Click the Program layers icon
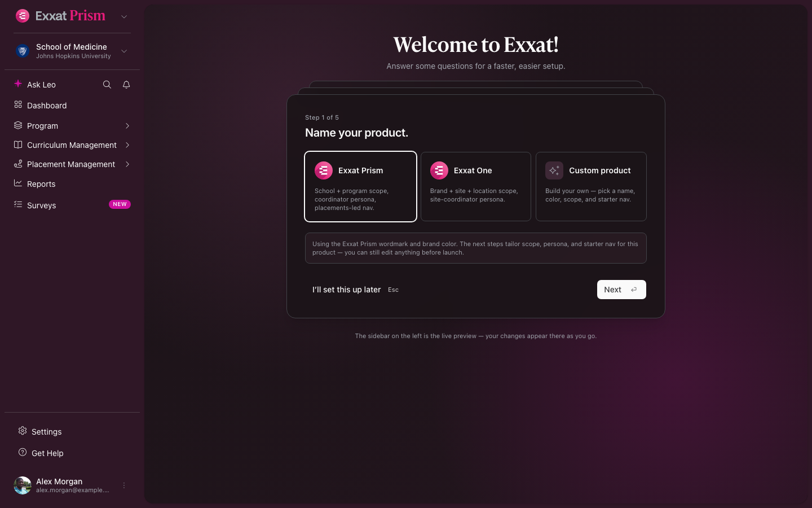 tap(18, 125)
